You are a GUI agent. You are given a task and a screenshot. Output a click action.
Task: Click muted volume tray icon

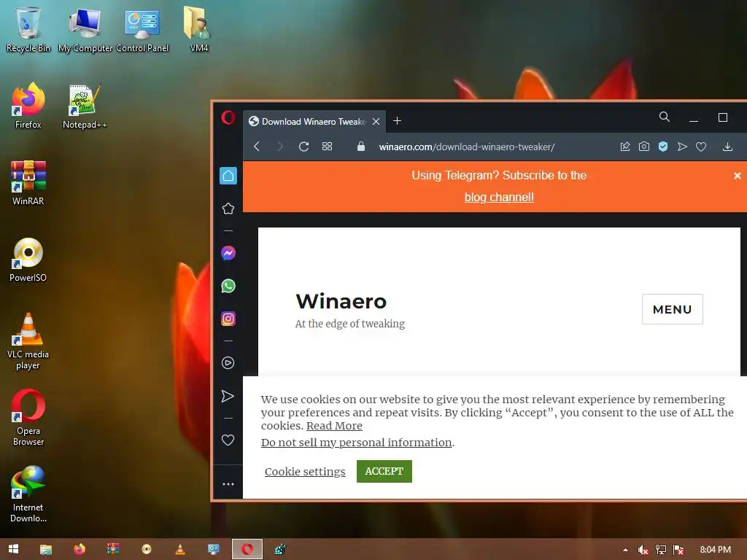coord(643,550)
